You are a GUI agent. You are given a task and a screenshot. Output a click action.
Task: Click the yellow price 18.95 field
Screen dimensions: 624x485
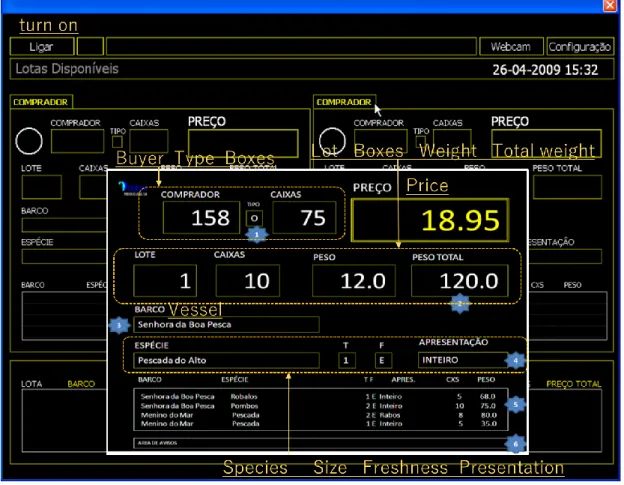tap(432, 222)
